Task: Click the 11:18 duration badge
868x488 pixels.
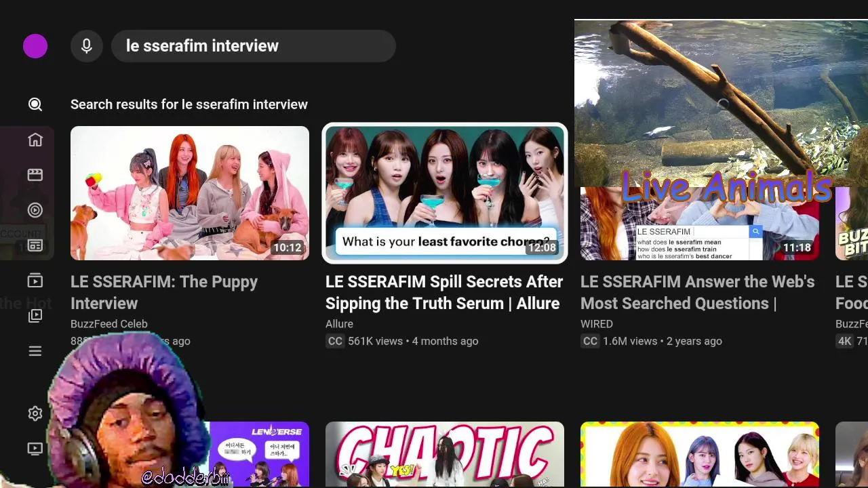Action: (797, 248)
